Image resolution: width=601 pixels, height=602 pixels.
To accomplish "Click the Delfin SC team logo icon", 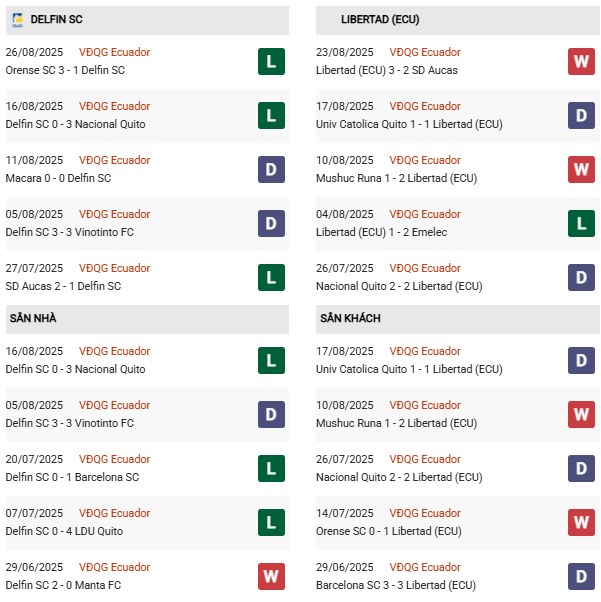I will 17,19.
